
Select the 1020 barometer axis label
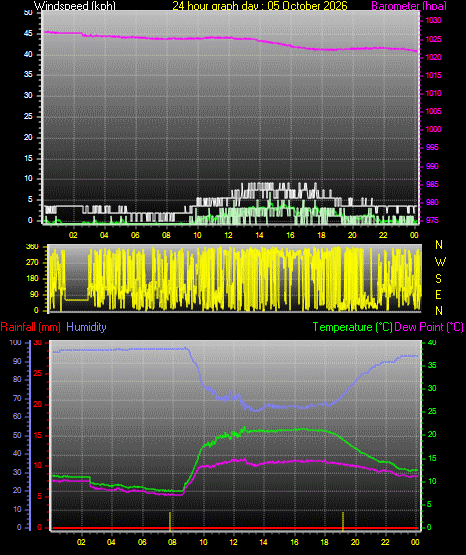point(433,57)
